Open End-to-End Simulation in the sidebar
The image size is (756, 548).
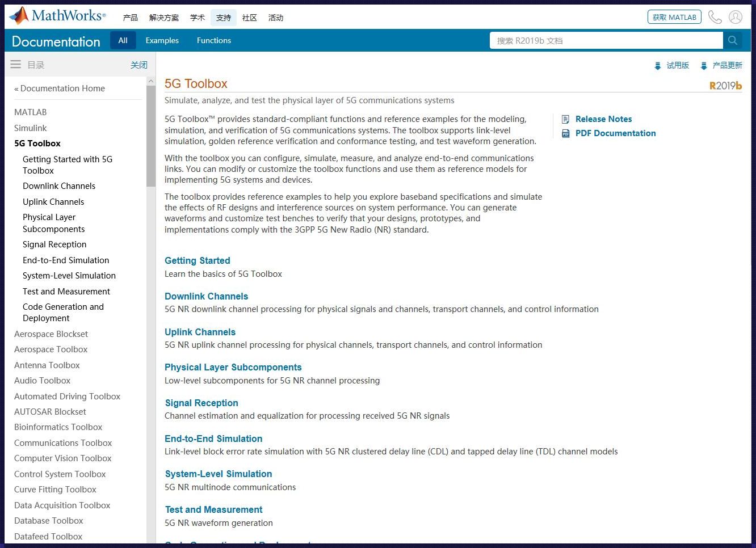pyautogui.click(x=66, y=260)
